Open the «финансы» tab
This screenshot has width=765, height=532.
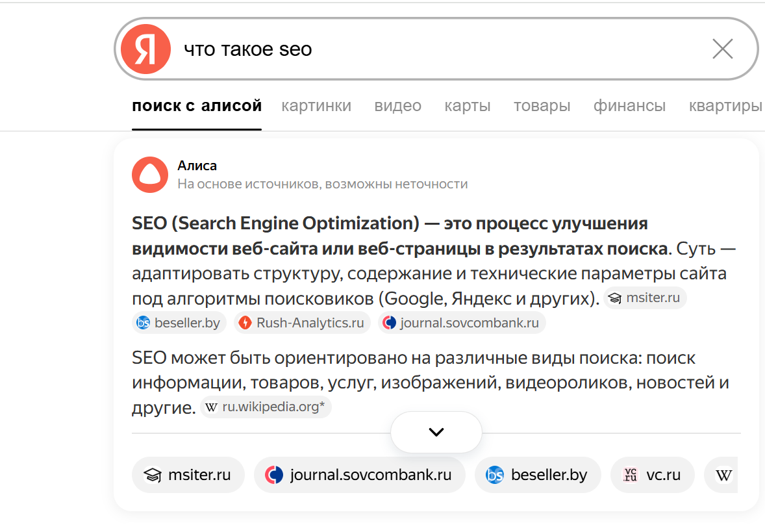[629, 106]
